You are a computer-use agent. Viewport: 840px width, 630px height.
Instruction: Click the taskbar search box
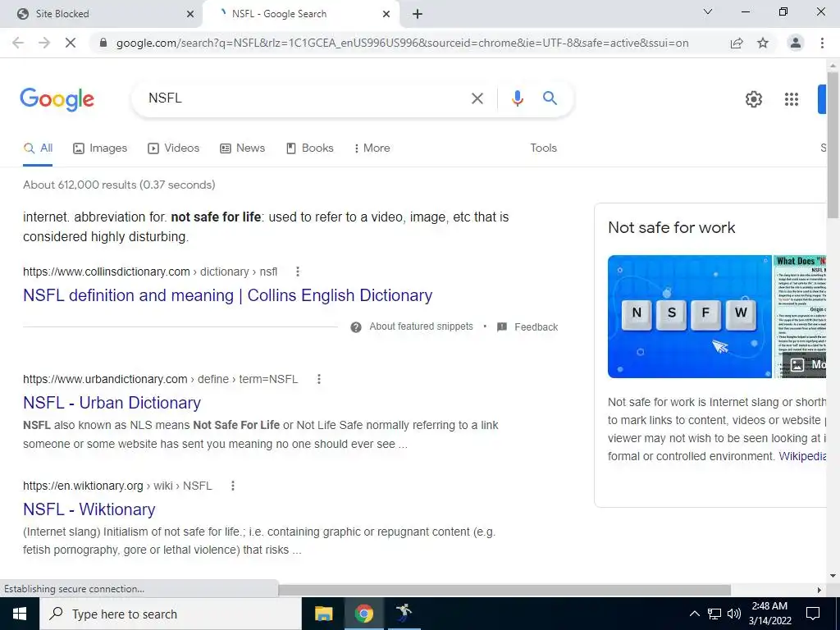(x=171, y=614)
